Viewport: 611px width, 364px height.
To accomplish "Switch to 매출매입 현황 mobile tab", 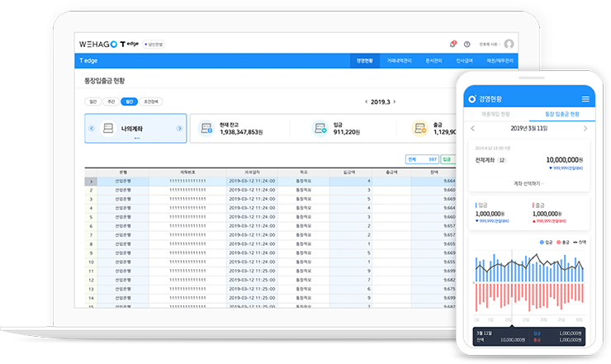I will pyautogui.click(x=495, y=113).
